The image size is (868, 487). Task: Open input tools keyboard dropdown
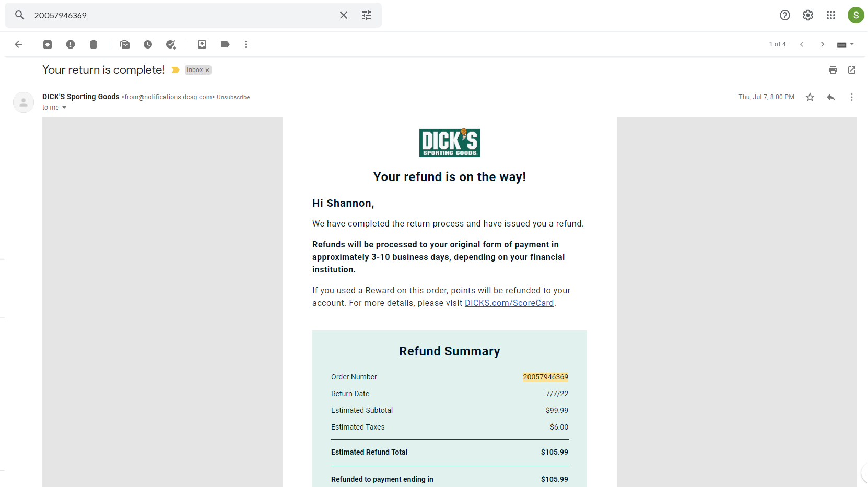coord(846,44)
